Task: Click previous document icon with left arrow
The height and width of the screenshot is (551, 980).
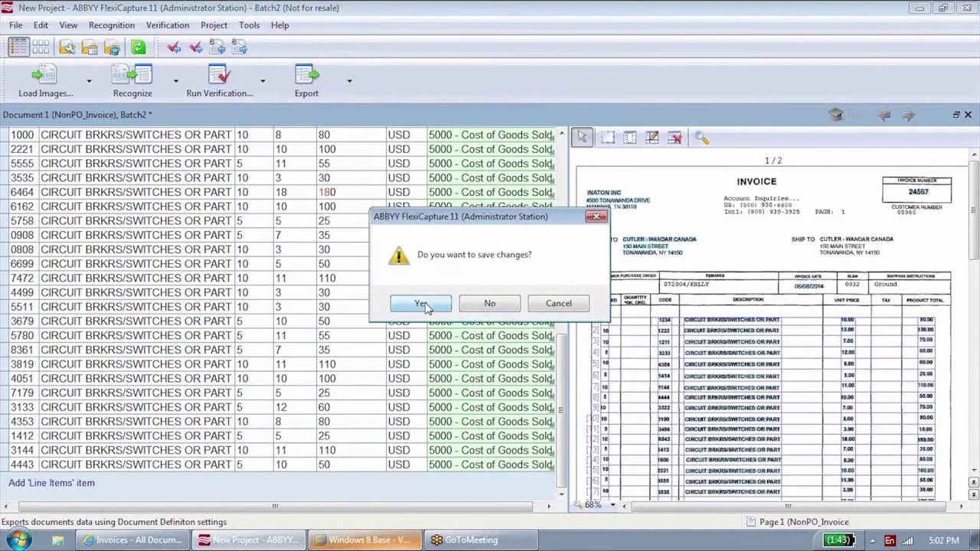Action: (x=217, y=47)
